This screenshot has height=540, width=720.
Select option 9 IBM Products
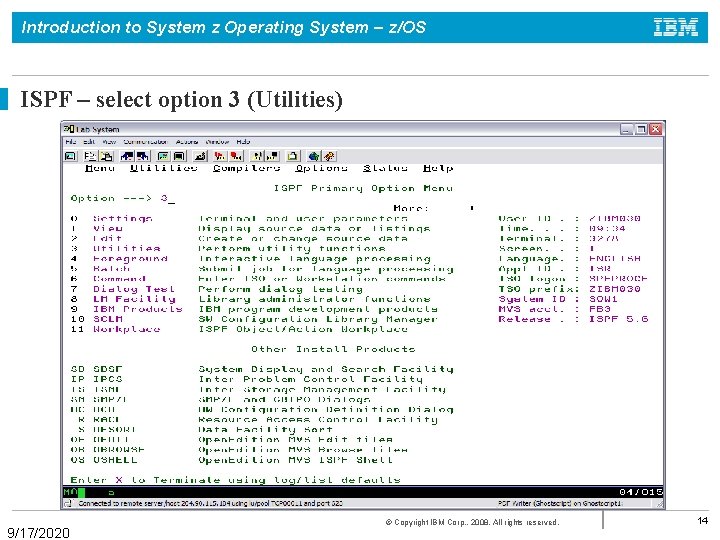(127, 309)
